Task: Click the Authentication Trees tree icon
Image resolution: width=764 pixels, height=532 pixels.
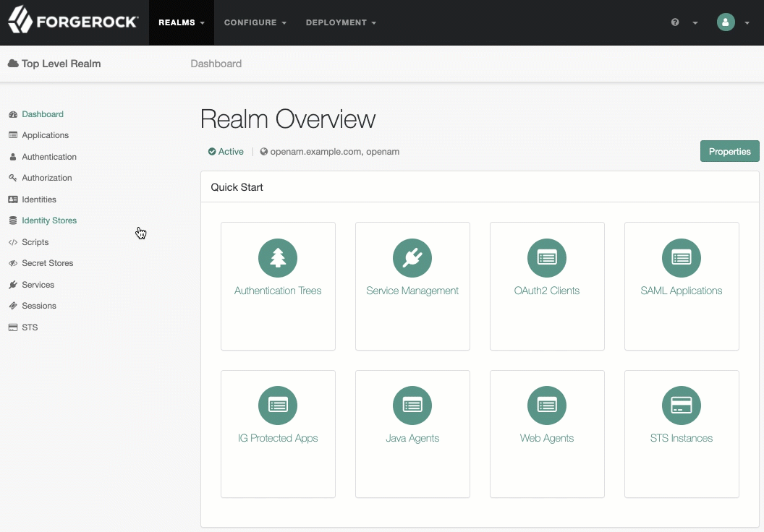Action: click(x=278, y=257)
